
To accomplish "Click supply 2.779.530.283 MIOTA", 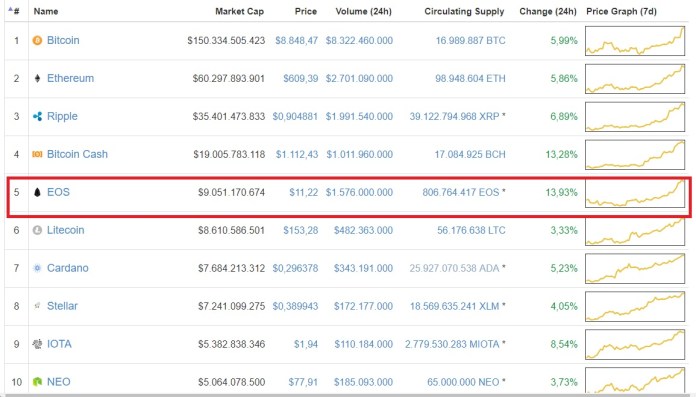I will [452, 345].
